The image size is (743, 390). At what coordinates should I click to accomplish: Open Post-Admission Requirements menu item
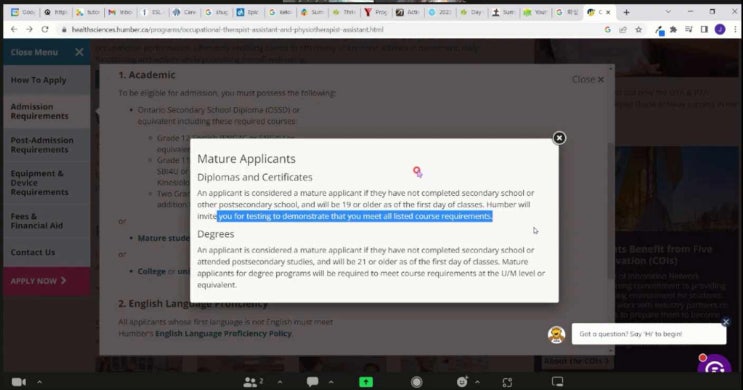click(46, 145)
